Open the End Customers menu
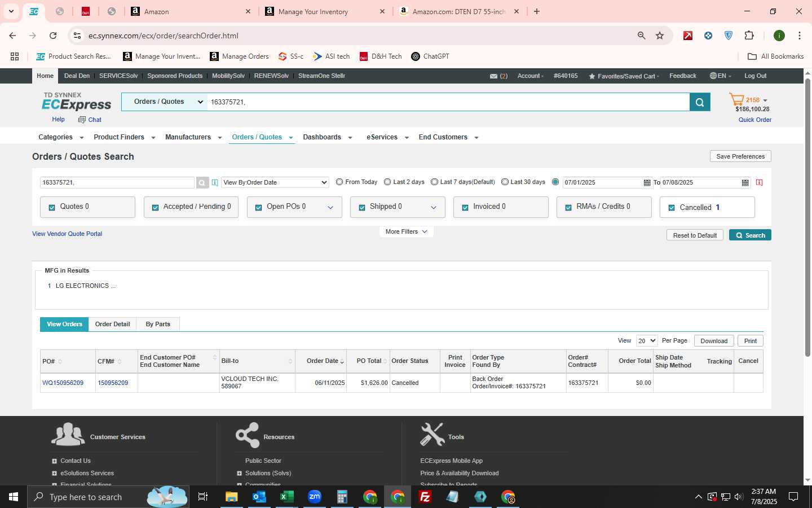 pyautogui.click(x=448, y=137)
